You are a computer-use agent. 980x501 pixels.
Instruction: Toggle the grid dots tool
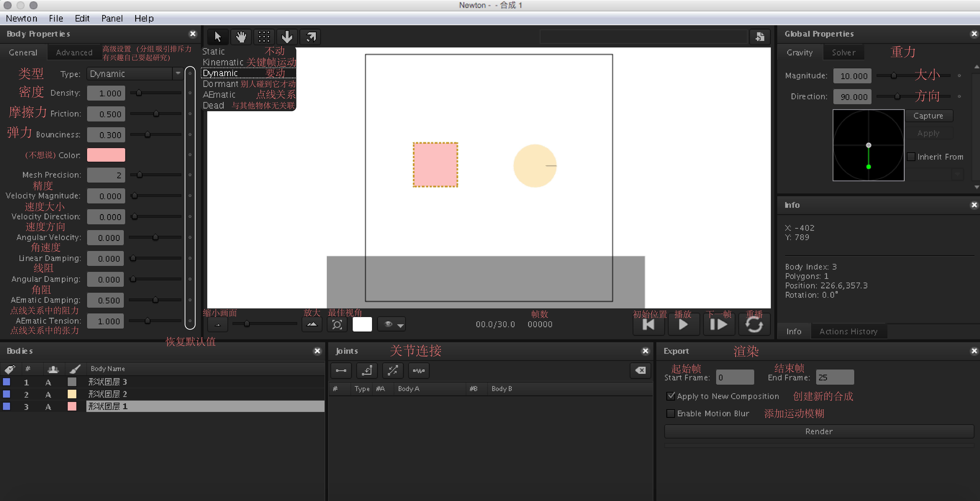(x=264, y=37)
